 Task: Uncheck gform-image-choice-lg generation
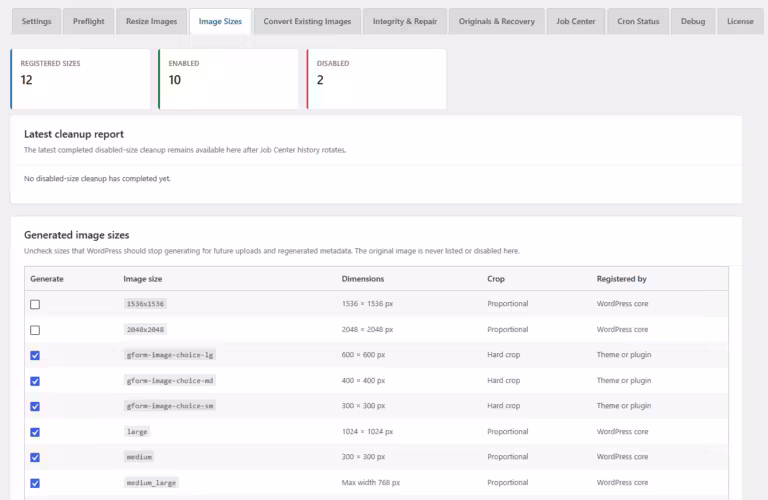[x=35, y=356]
